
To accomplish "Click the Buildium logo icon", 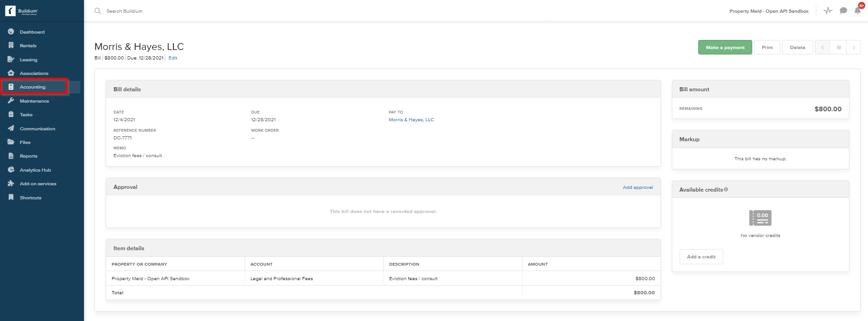I will [x=10, y=11].
